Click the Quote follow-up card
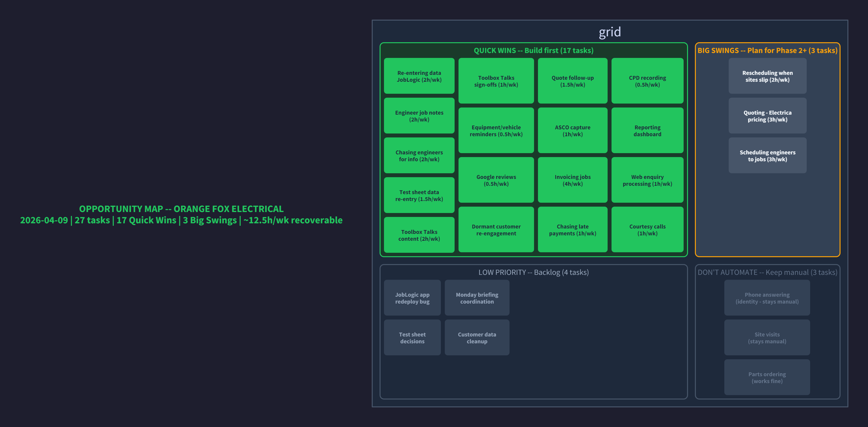868x427 pixels. click(x=573, y=81)
